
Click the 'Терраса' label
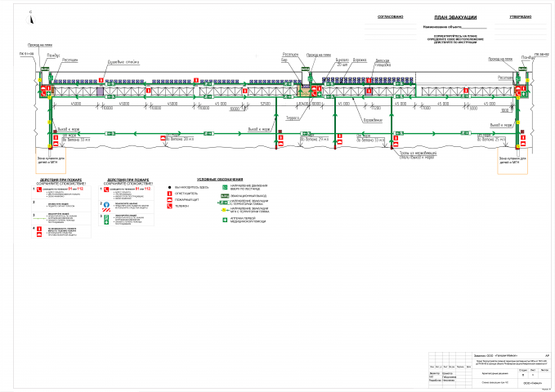click(x=293, y=118)
